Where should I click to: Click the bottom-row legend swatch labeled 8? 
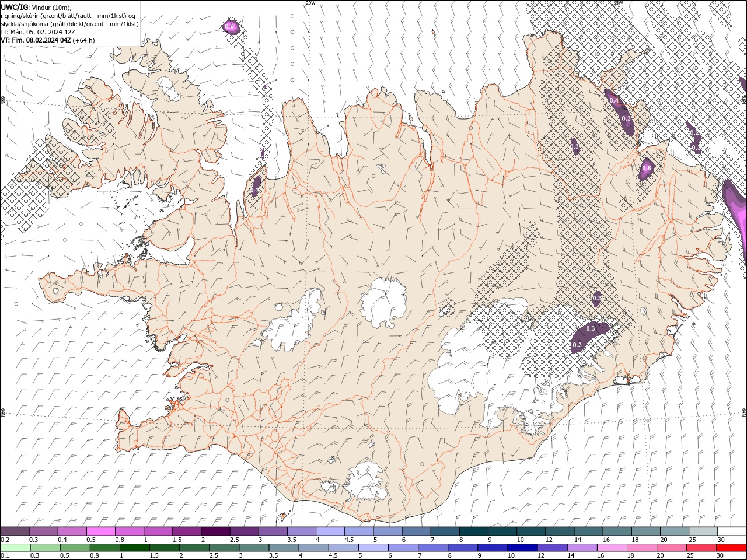pos(463,548)
